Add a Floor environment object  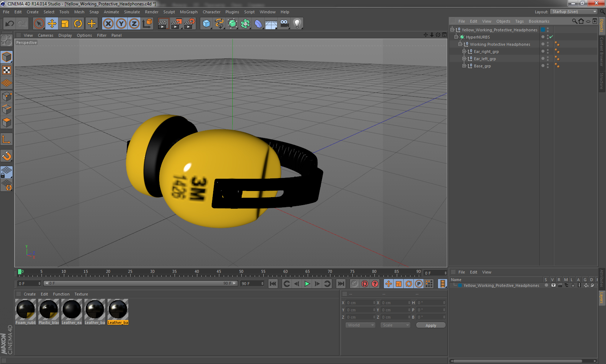coord(271,24)
